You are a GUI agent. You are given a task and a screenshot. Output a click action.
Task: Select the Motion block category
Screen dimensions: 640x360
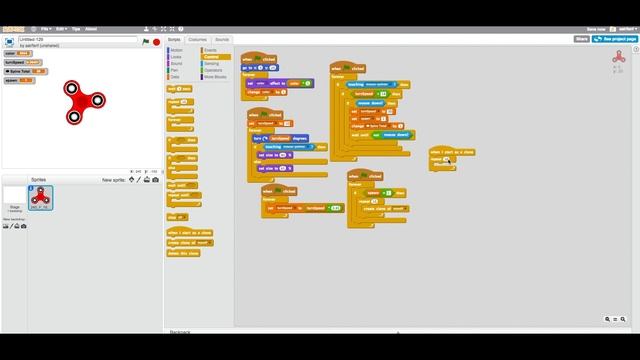(176, 50)
